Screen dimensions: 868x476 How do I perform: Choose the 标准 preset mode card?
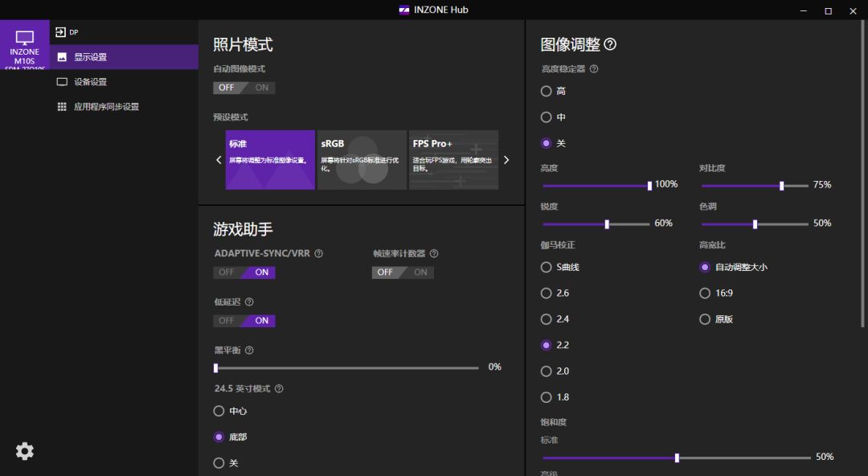pos(270,160)
